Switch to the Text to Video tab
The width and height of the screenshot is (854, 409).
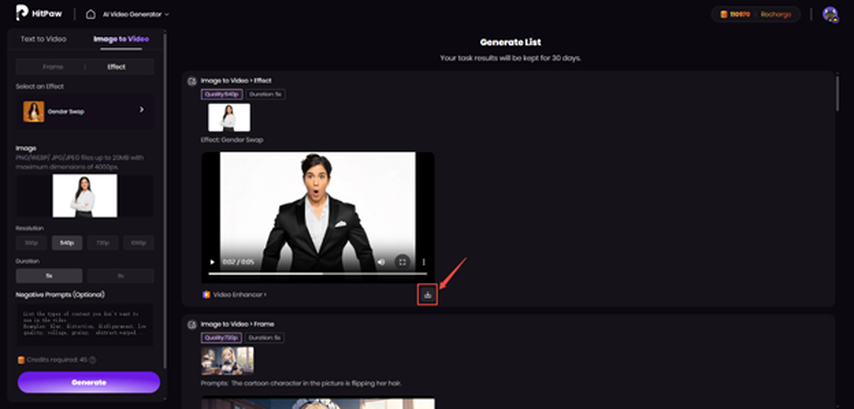click(44, 38)
